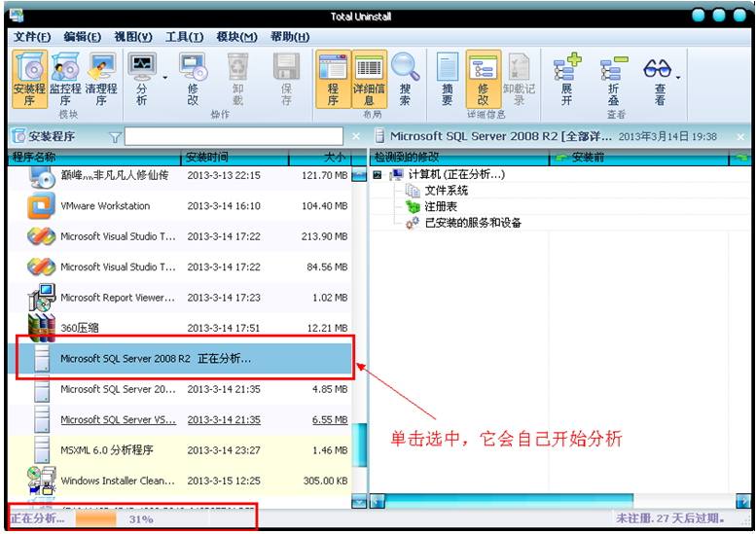Sort by the 程序名称 column header
This screenshot has width=756, height=534.
pos(94,158)
